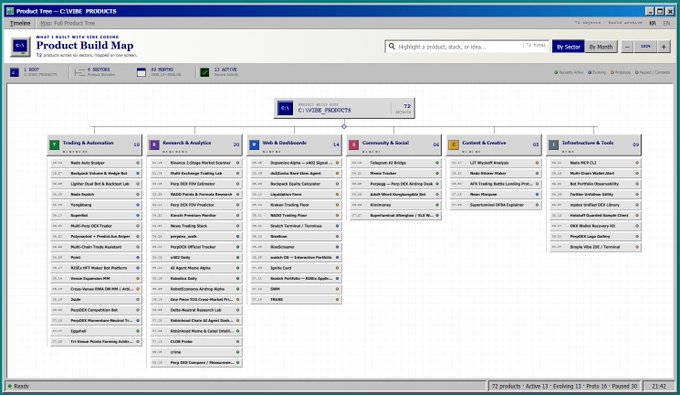Click the 21:42 clock in status bar
Image resolution: width=680 pixels, height=395 pixels.
pyautogui.click(x=659, y=386)
